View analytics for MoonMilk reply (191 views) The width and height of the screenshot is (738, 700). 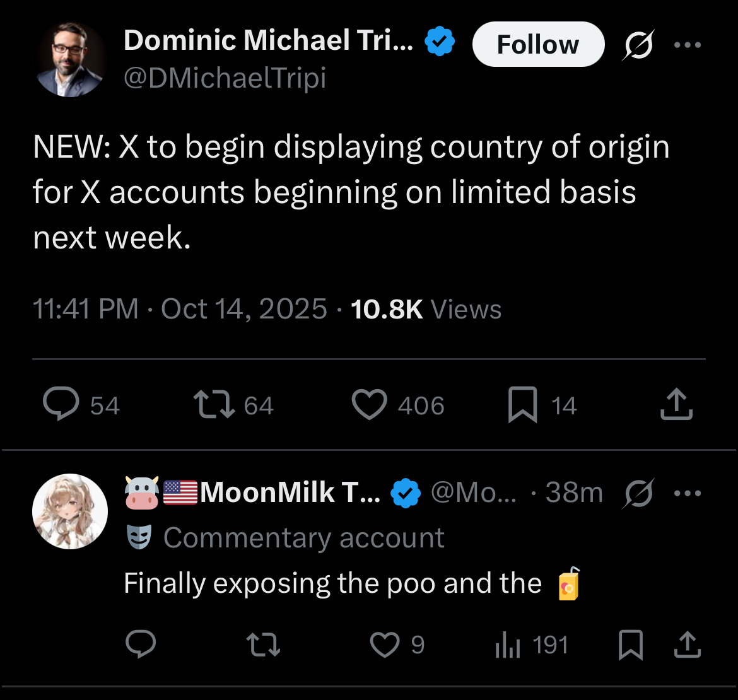pyautogui.click(x=508, y=645)
